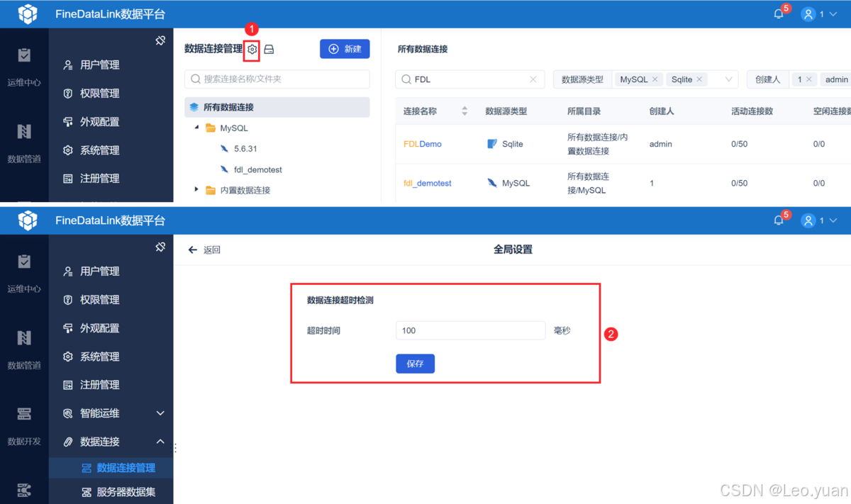Click FineDataLink logo on the 全局设置 screen
Image resolution: width=851 pixels, height=504 pixels.
point(27,220)
